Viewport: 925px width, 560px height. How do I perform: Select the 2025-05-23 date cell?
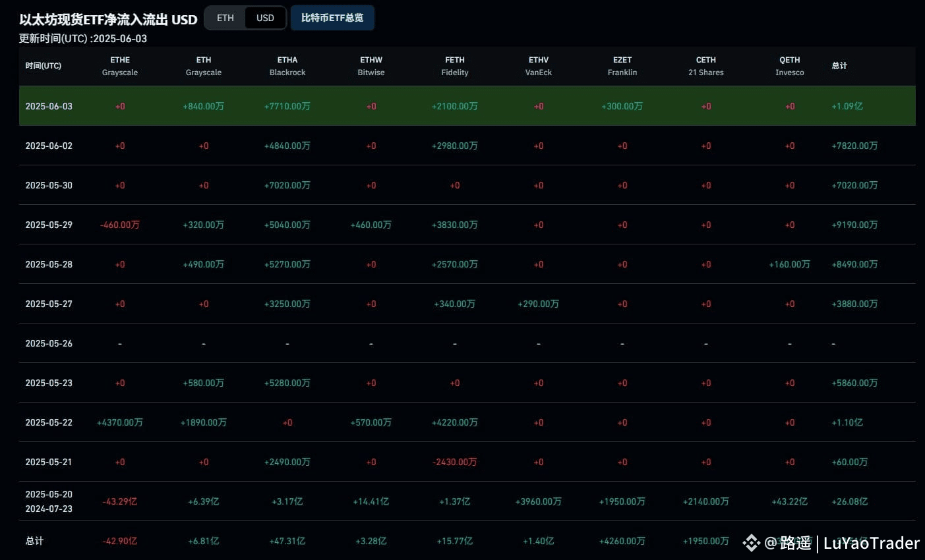point(49,383)
